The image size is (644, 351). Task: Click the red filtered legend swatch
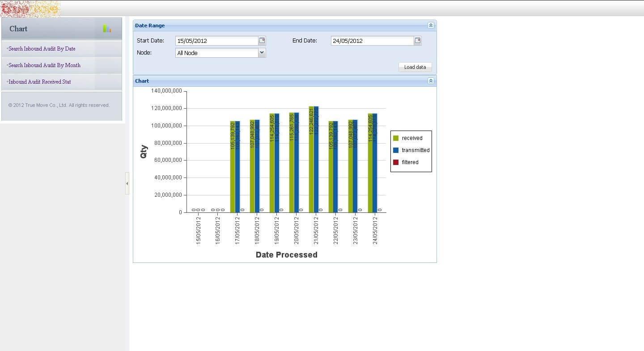coord(396,162)
